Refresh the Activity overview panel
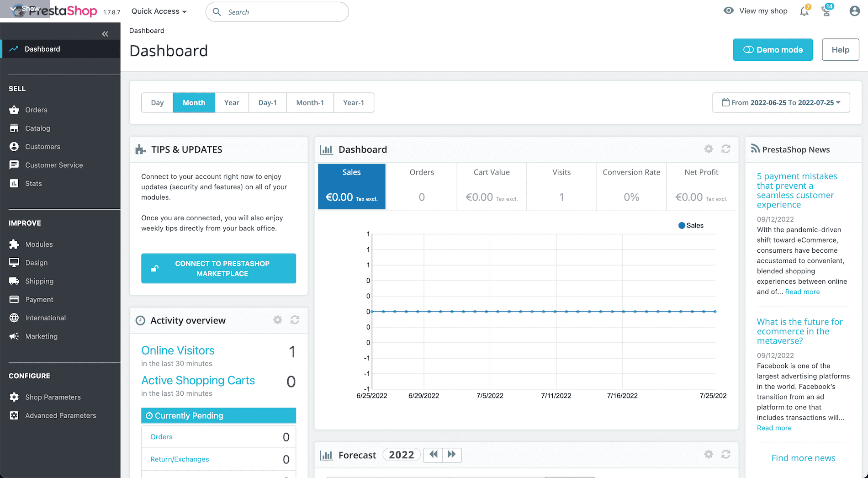 tap(295, 320)
